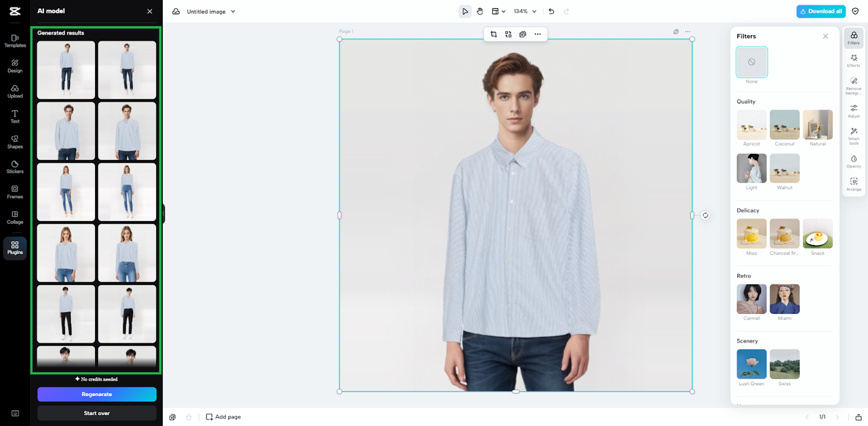Open the Text tool in sidebar
The height and width of the screenshot is (426, 868).
click(x=15, y=117)
